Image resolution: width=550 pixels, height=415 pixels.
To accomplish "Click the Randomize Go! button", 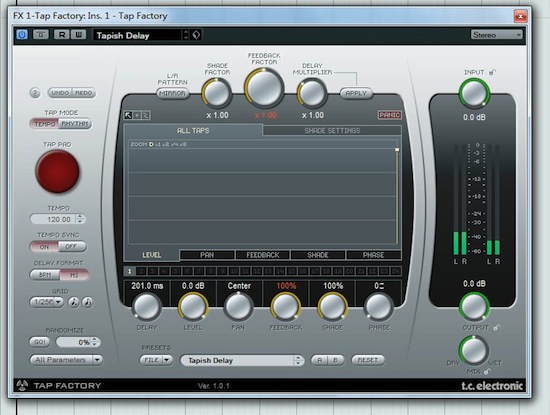I will (40, 342).
